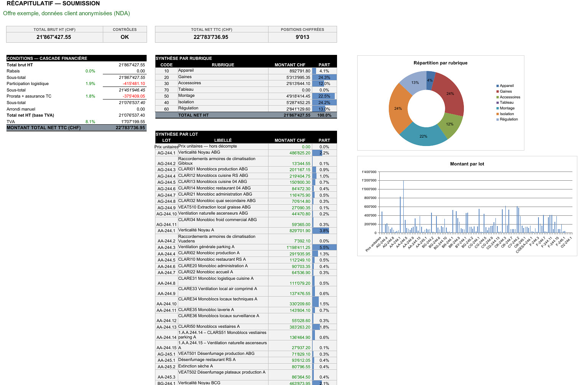Click 'Ventilation générale parking A' label
This screenshot has width=588, height=385.
[206, 247]
